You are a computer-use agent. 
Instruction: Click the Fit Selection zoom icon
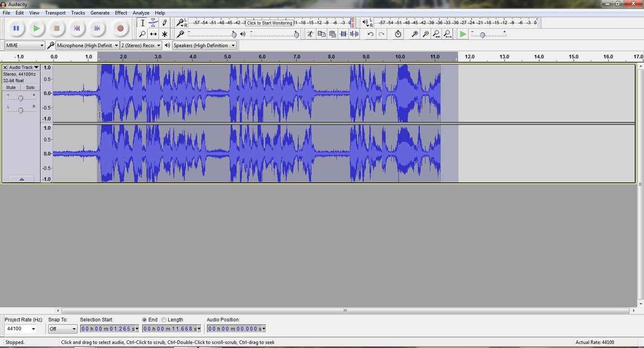click(x=437, y=34)
